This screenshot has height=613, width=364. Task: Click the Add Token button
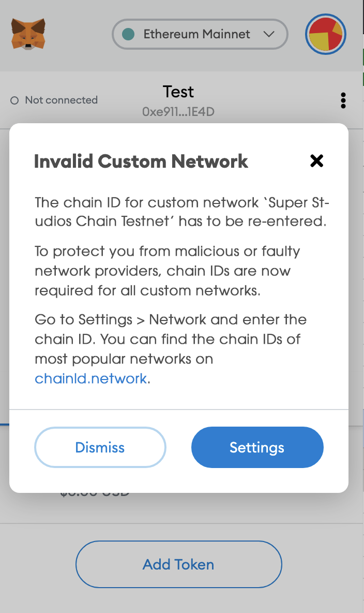pos(178,564)
